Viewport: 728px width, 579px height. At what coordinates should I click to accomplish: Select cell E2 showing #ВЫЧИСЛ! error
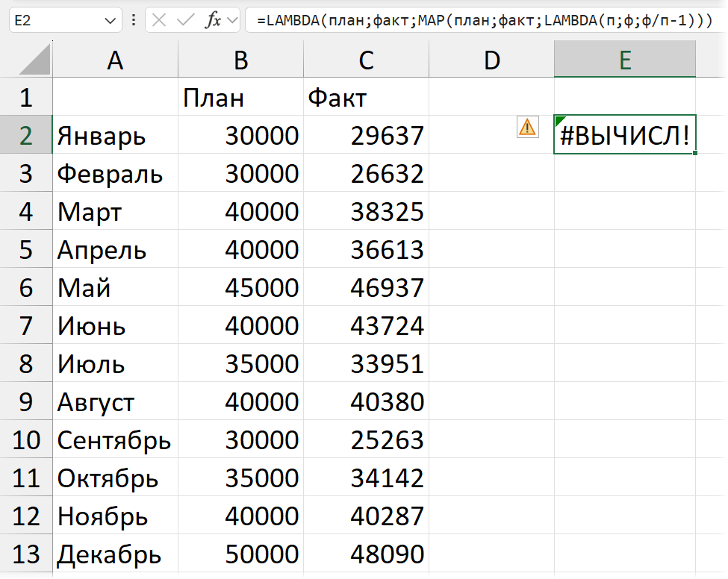point(624,134)
